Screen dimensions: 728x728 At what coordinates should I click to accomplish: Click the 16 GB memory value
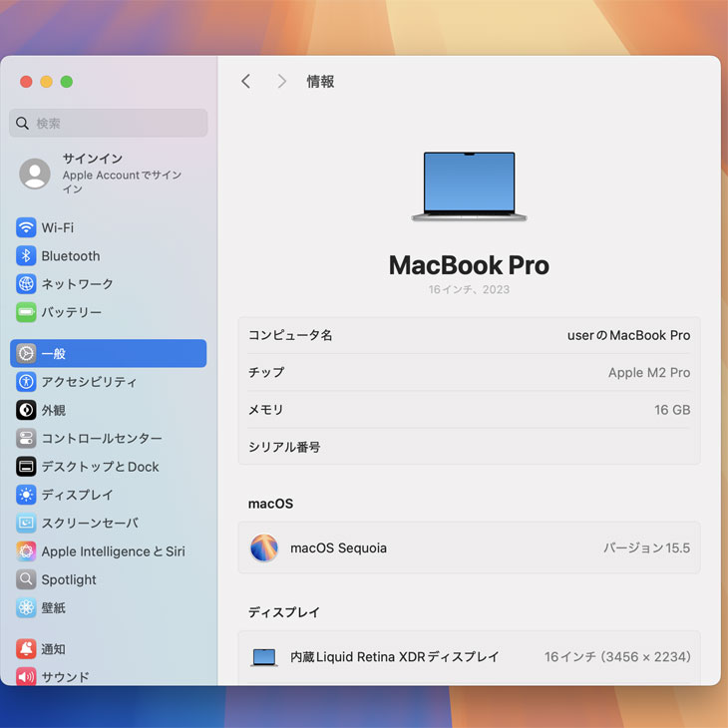(672, 410)
